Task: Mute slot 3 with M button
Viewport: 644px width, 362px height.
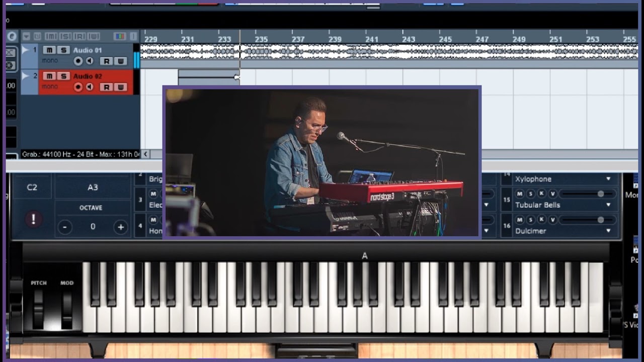Action: tap(153, 194)
